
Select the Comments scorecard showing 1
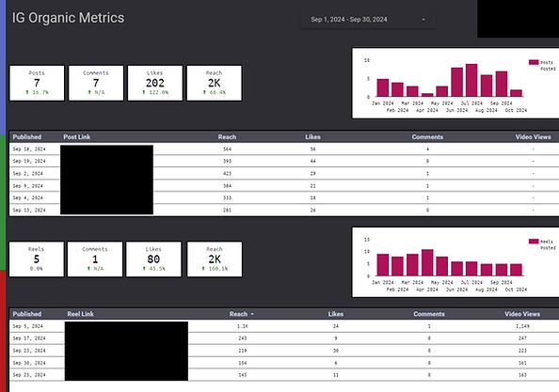click(x=95, y=259)
